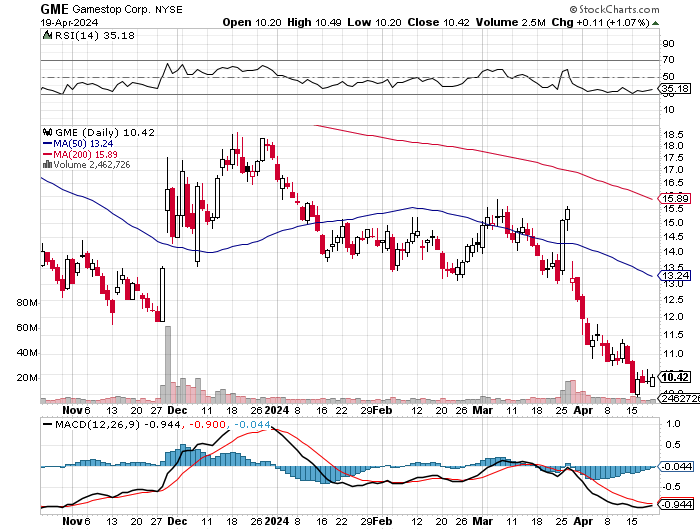Click the 12.0 price axis label
This screenshot has width=700, height=530.
pyautogui.click(x=673, y=317)
